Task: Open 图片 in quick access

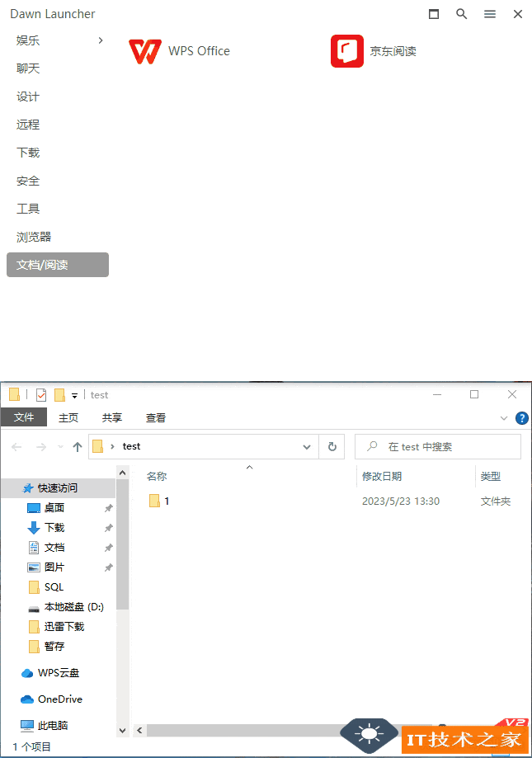Action: [54, 567]
